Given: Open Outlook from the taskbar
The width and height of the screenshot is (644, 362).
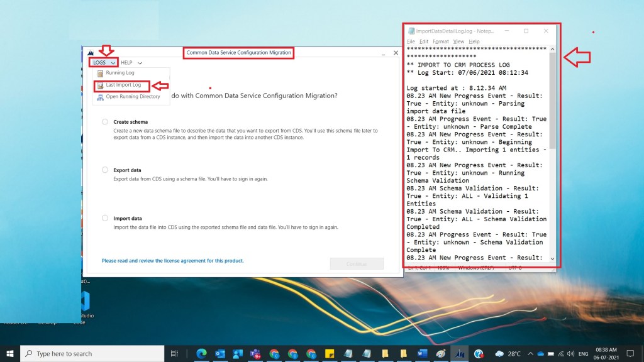Looking at the screenshot, I should (220, 353).
